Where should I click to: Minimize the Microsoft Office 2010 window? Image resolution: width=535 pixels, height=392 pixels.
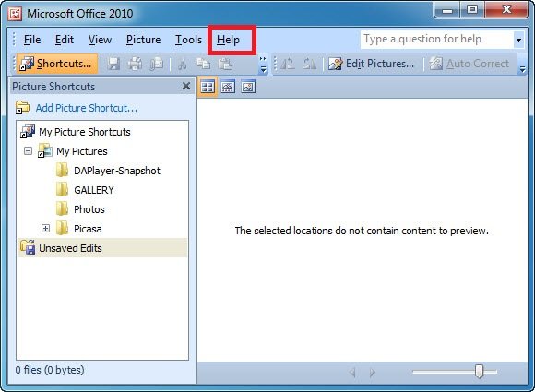coord(447,9)
